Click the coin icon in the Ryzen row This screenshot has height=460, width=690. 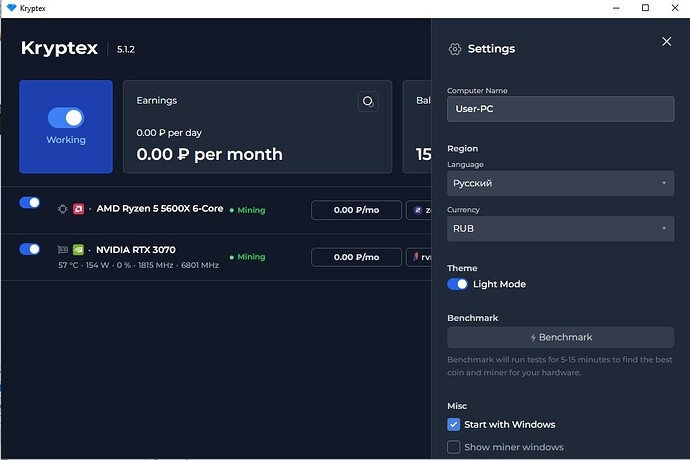click(418, 210)
